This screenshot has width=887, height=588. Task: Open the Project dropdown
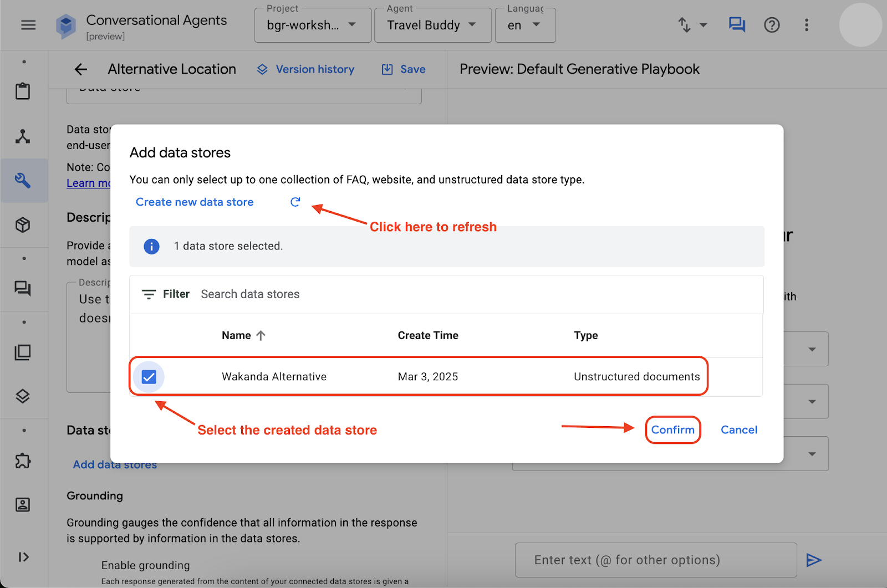click(x=313, y=25)
